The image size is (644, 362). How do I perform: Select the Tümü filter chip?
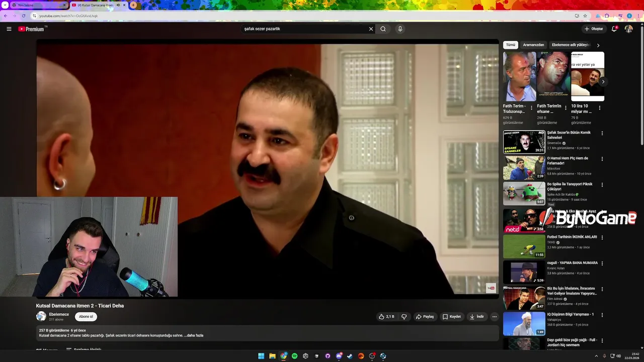coord(511,45)
